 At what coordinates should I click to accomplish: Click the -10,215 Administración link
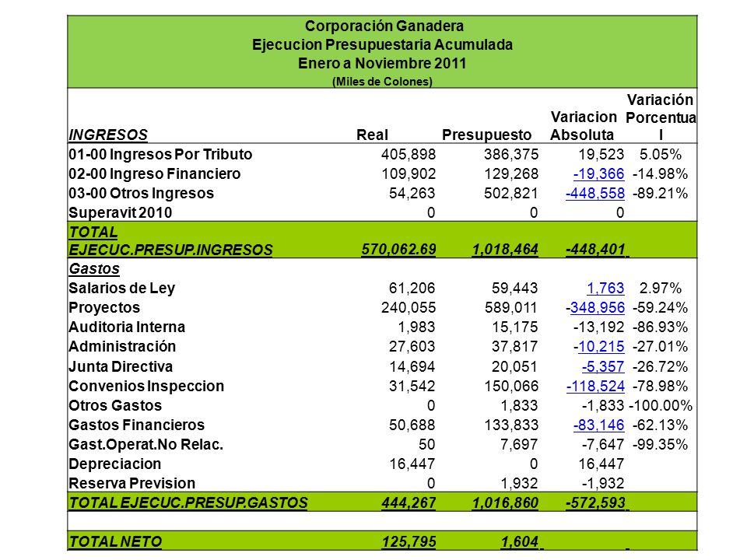pyautogui.click(x=599, y=347)
